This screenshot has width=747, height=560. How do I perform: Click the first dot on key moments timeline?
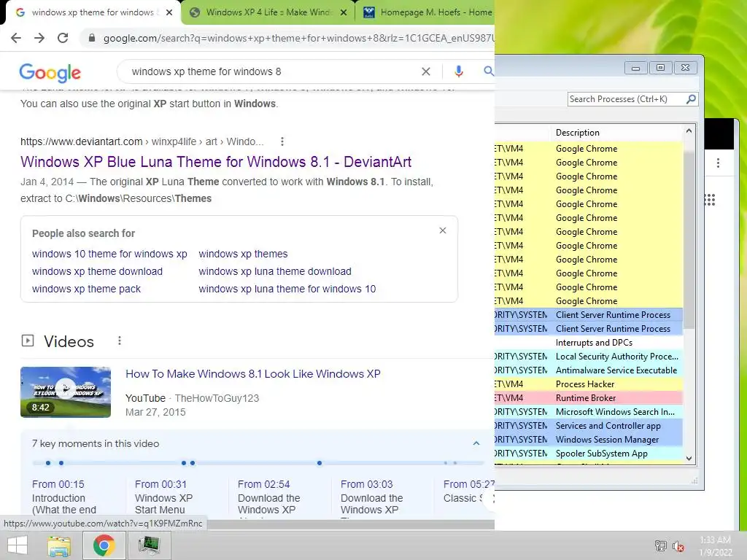pos(47,463)
